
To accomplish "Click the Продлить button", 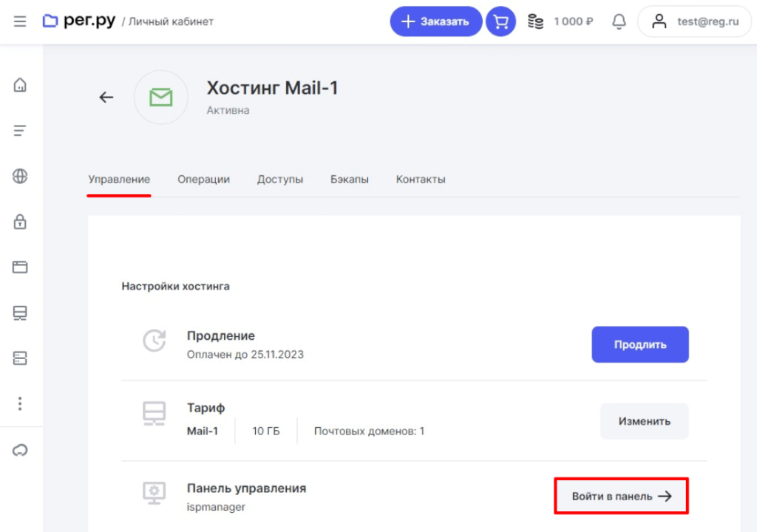I will point(639,344).
